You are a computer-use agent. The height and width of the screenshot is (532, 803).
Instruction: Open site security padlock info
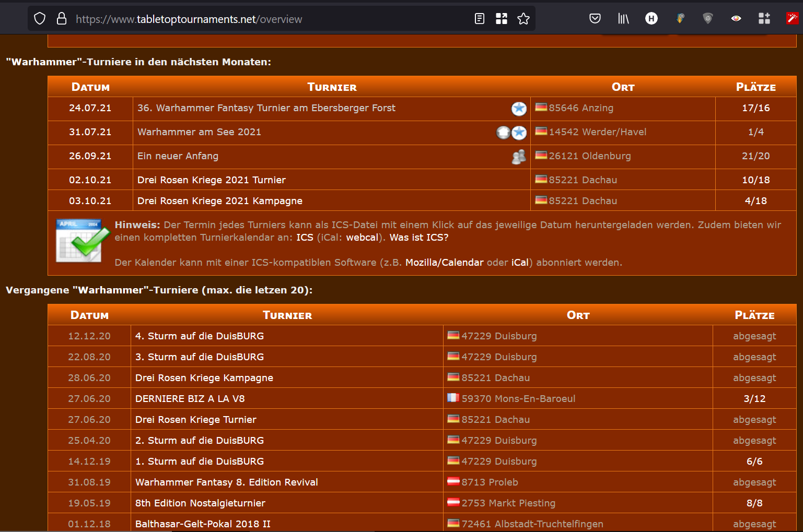point(62,19)
